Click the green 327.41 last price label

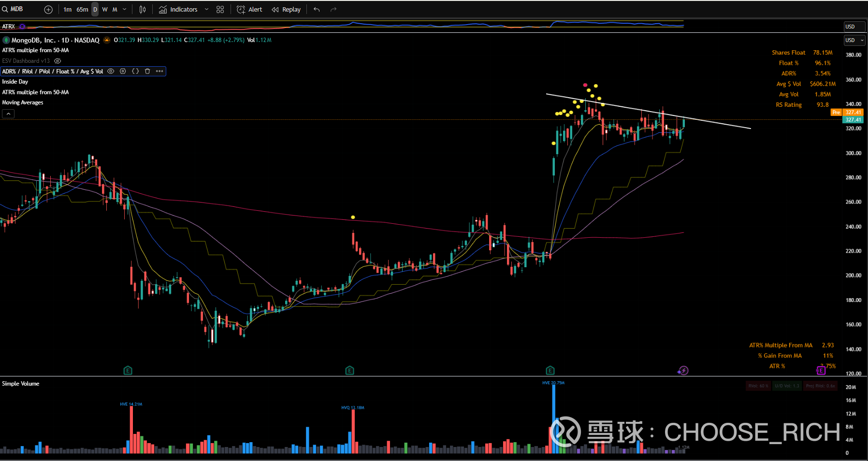click(853, 120)
